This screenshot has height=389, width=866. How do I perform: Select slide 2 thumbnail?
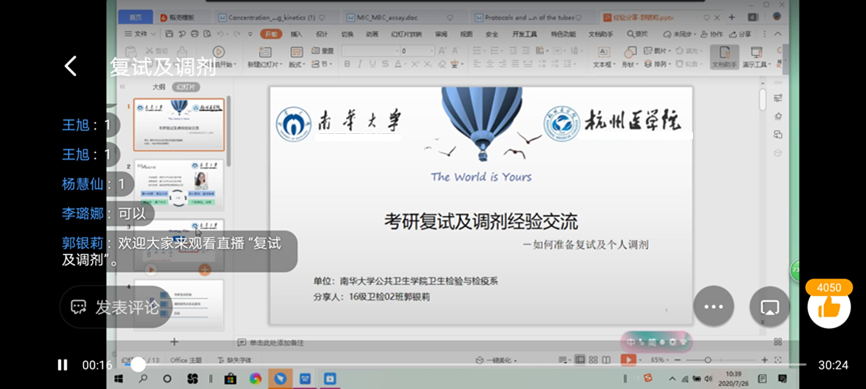[178, 185]
